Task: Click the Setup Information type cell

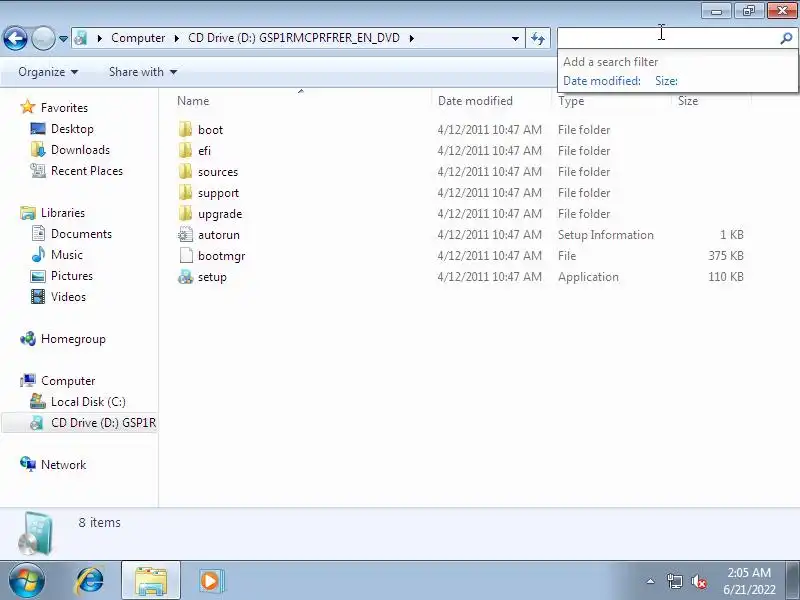Action: 606,235
